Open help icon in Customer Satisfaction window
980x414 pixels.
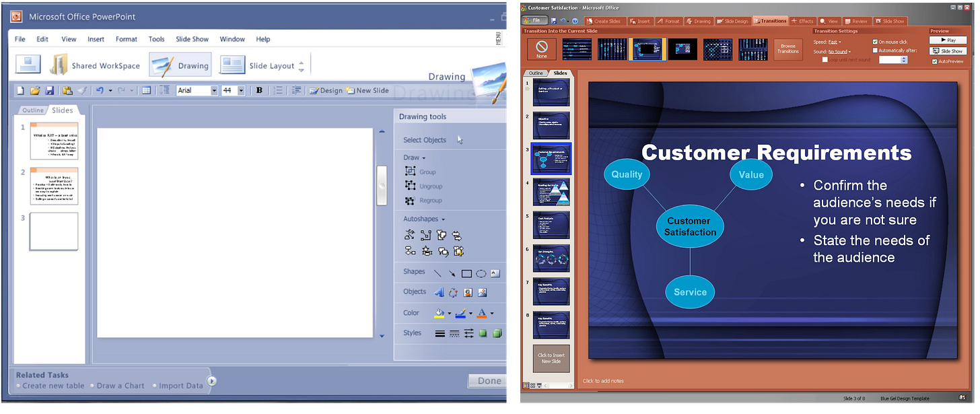pos(575,21)
